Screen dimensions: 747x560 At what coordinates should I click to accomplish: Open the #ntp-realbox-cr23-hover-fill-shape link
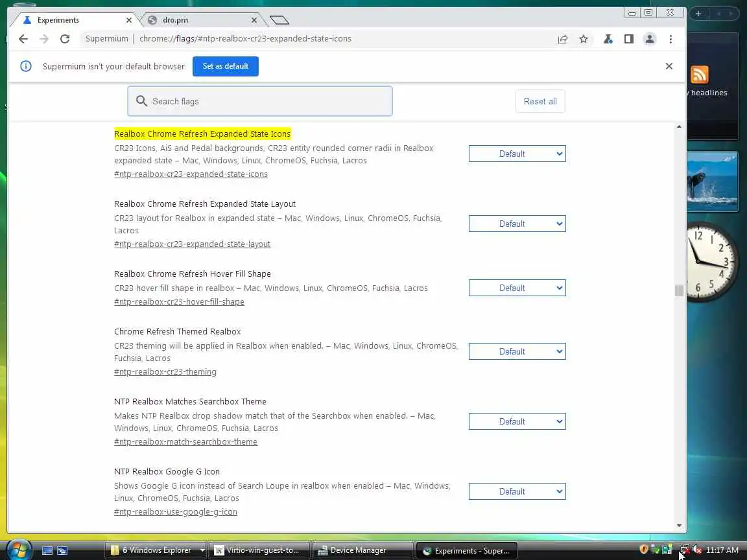point(179,302)
